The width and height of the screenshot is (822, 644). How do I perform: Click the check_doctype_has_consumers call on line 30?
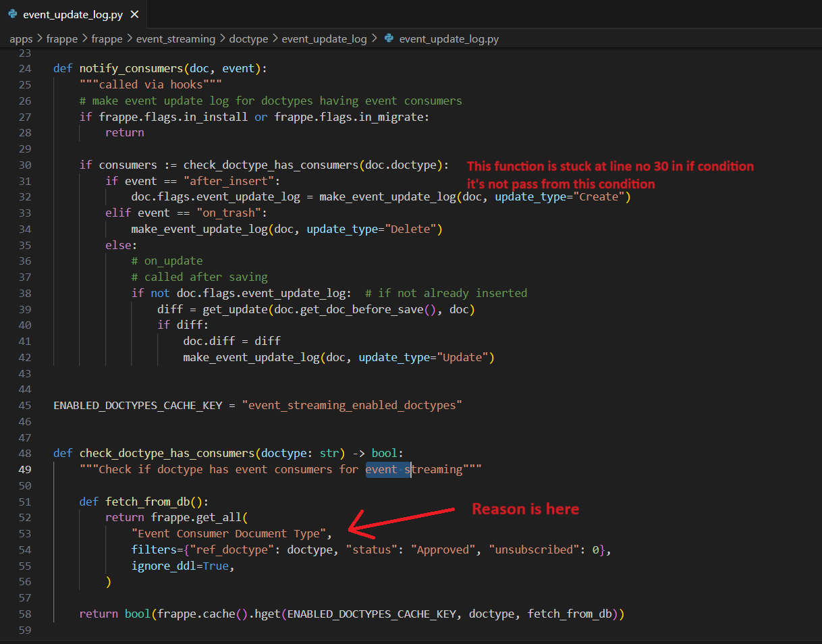coord(271,165)
